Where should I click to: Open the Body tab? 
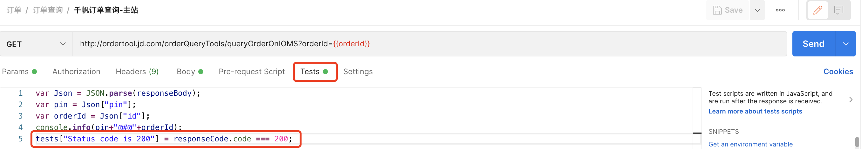[186, 72]
